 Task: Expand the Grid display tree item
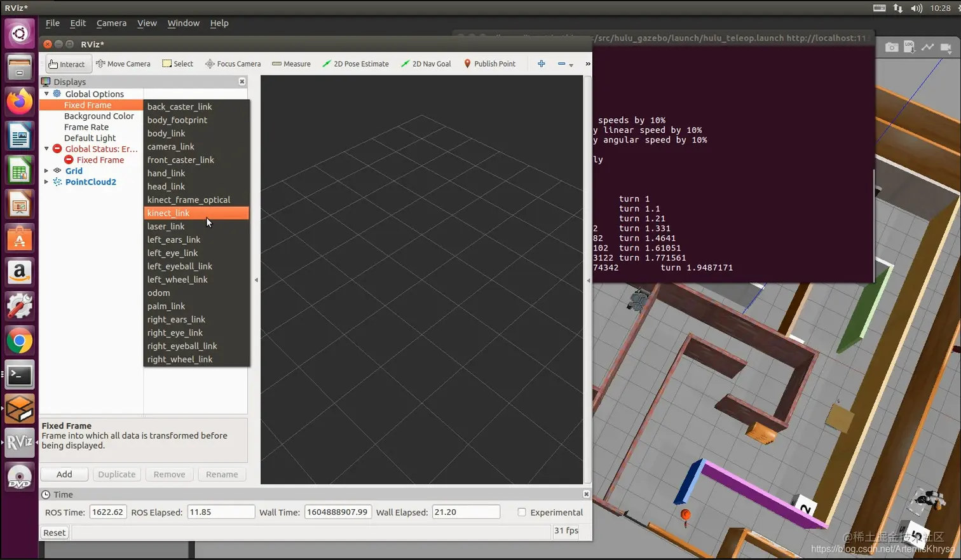pos(46,171)
